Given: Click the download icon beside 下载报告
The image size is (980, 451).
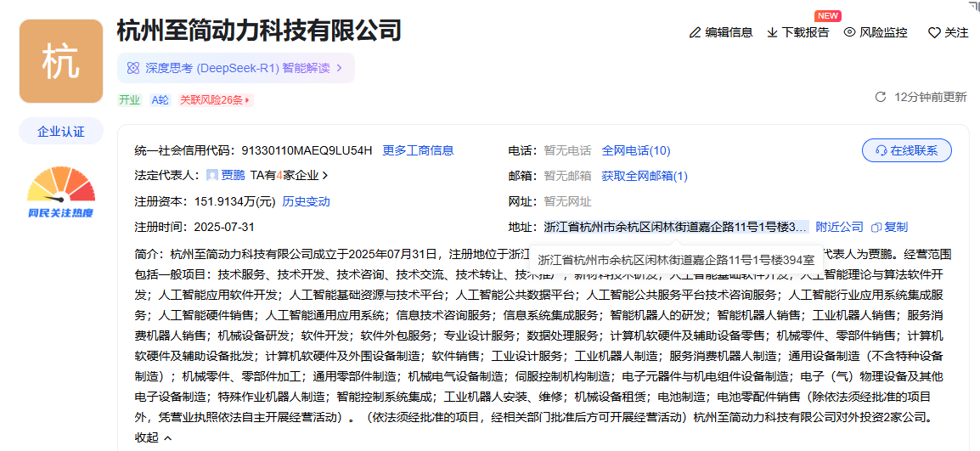Looking at the screenshot, I should coord(772,32).
